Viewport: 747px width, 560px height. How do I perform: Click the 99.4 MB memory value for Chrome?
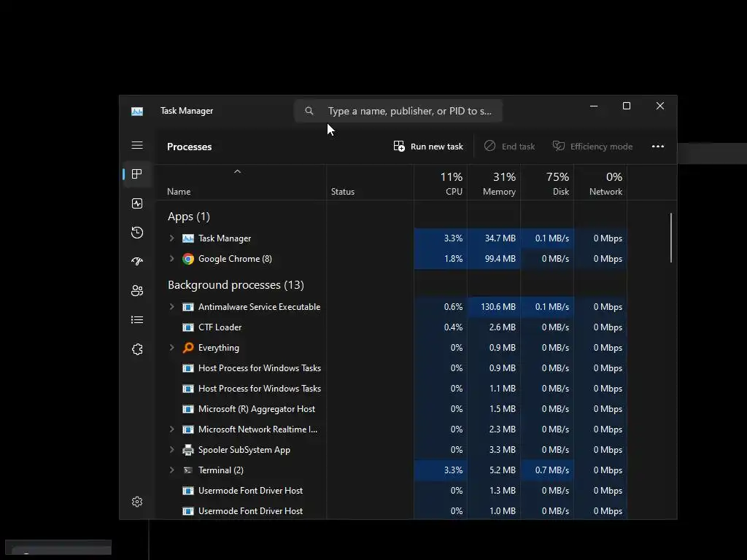click(x=500, y=259)
